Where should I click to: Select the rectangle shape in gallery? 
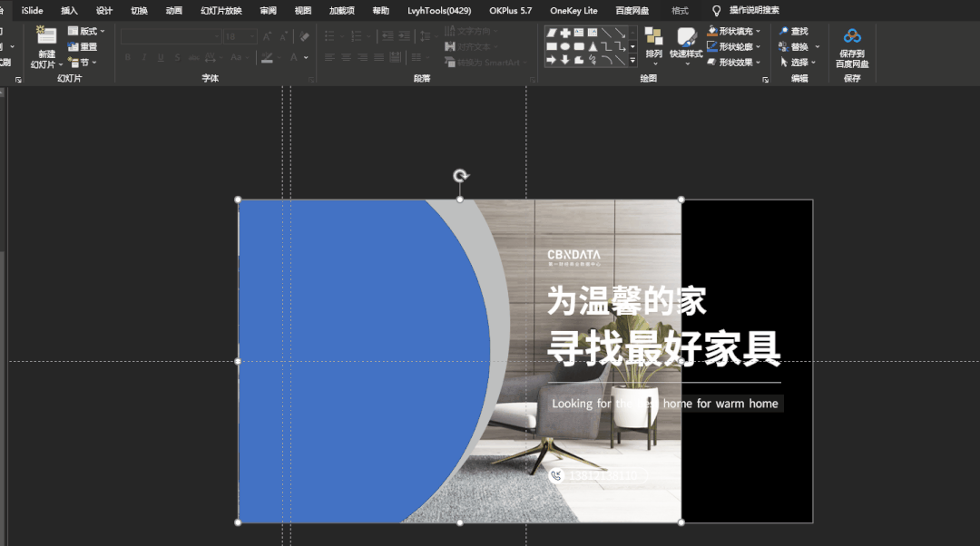552,47
